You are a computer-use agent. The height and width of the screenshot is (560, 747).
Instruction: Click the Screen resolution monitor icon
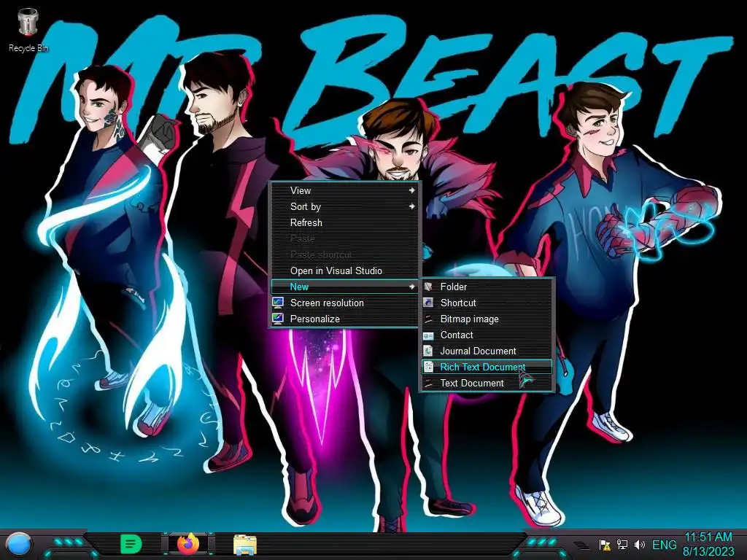tap(278, 303)
